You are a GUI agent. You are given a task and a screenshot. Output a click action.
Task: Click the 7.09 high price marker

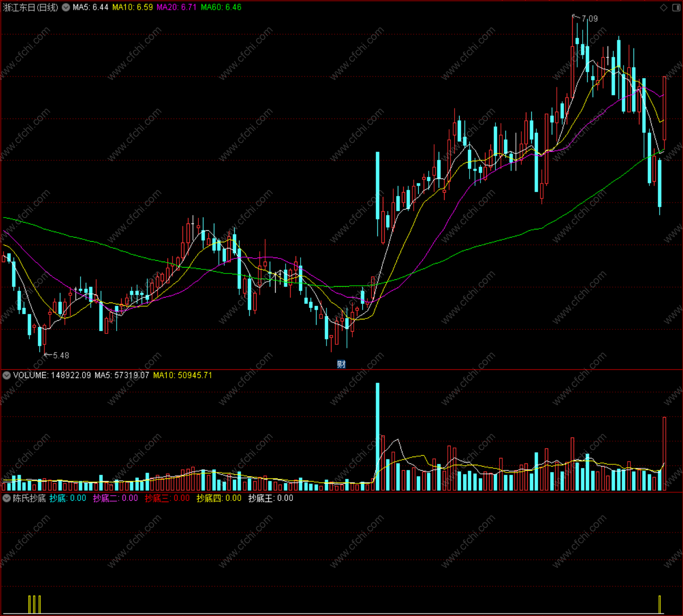pyautogui.click(x=589, y=19)
